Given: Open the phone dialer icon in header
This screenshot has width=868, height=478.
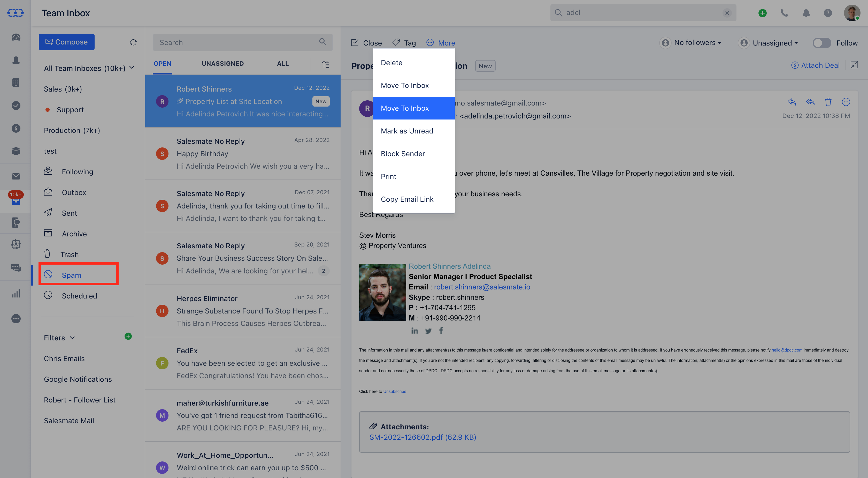Looking at the screenshot, I should pos(785,13).
